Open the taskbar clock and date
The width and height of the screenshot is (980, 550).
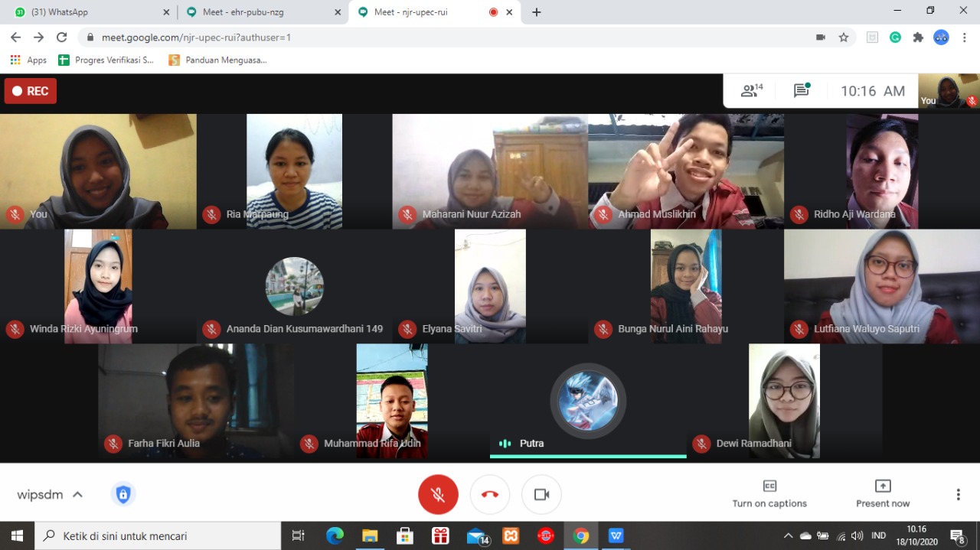(x=916, y=535)
